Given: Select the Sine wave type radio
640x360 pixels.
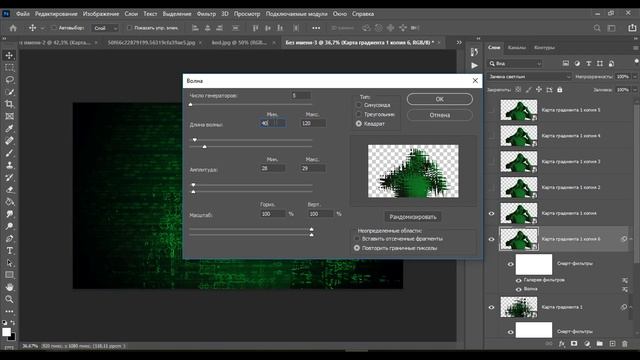Looking at the screenshot, I should tap(359, 105).
